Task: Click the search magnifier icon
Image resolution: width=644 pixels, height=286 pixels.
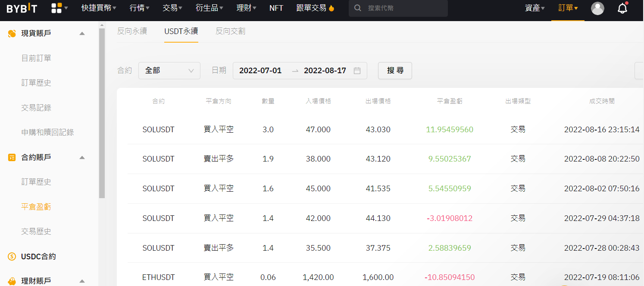Action: coord(358,8)
